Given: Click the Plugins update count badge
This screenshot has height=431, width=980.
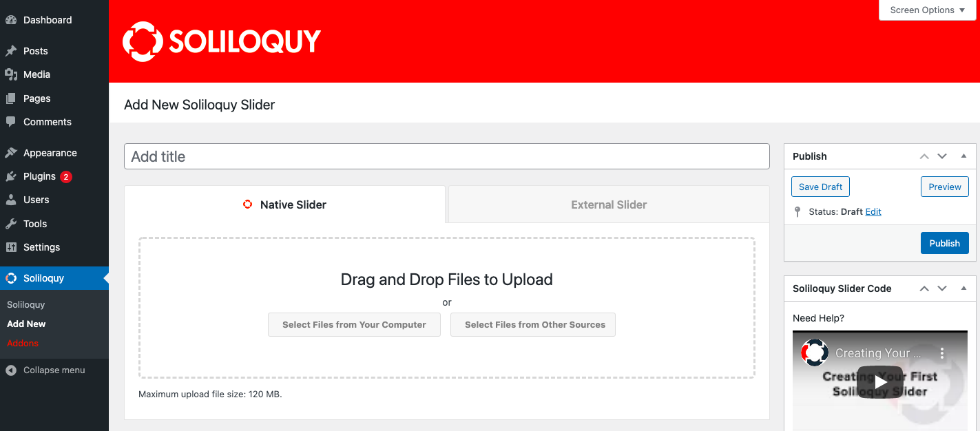Looking at the screenshot, I should point(66,177).
